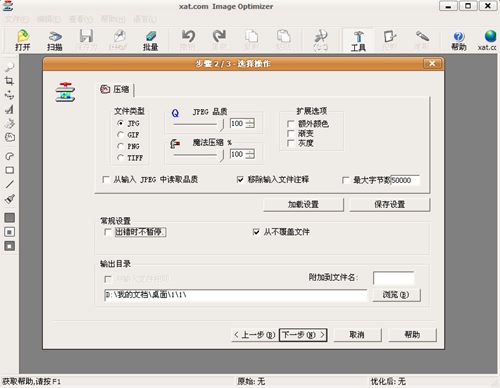Click 魔法压缩 % spinner arrows

[x=250, y=154]
